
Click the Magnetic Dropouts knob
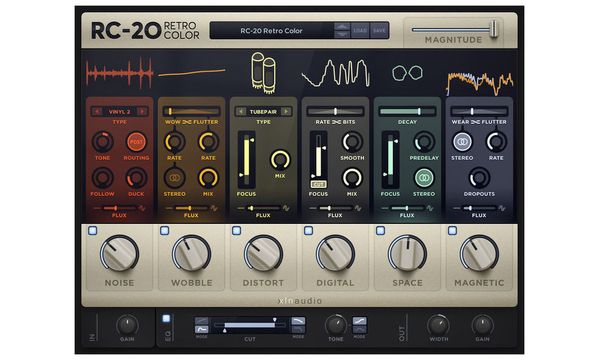[479, 178]
